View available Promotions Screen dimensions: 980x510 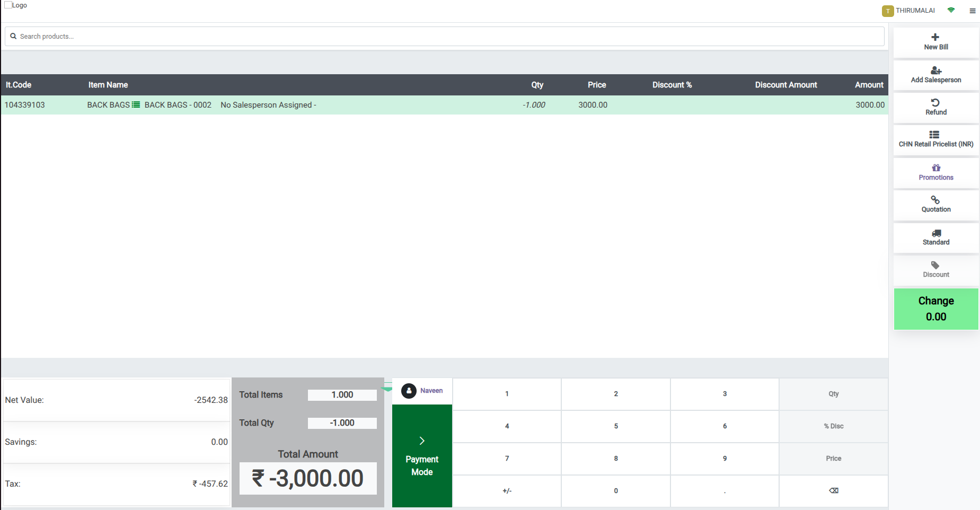tap(936, 173)
